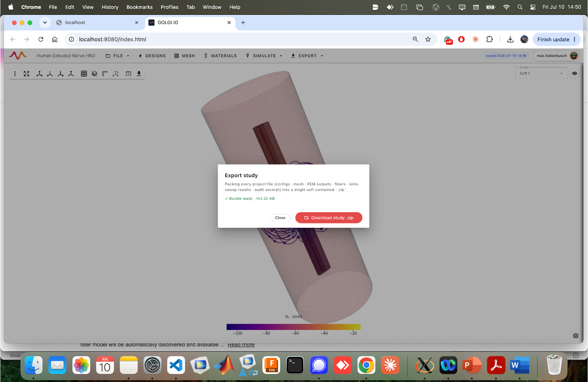Toggle the eye visibility icon beside Cuff 1
Viewport: 588px width, 382px height.
point(575,73)
